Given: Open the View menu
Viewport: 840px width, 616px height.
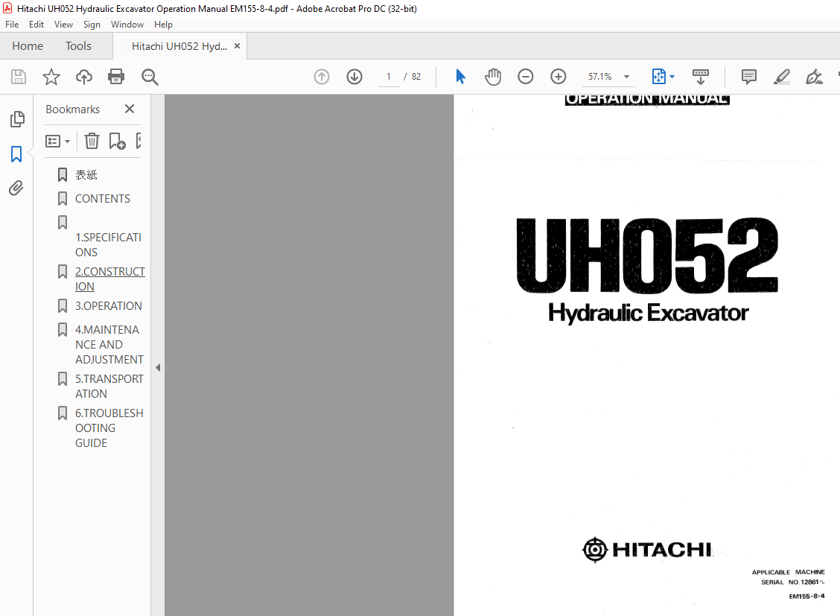Looking at the screenshot, I should [63, 25].
